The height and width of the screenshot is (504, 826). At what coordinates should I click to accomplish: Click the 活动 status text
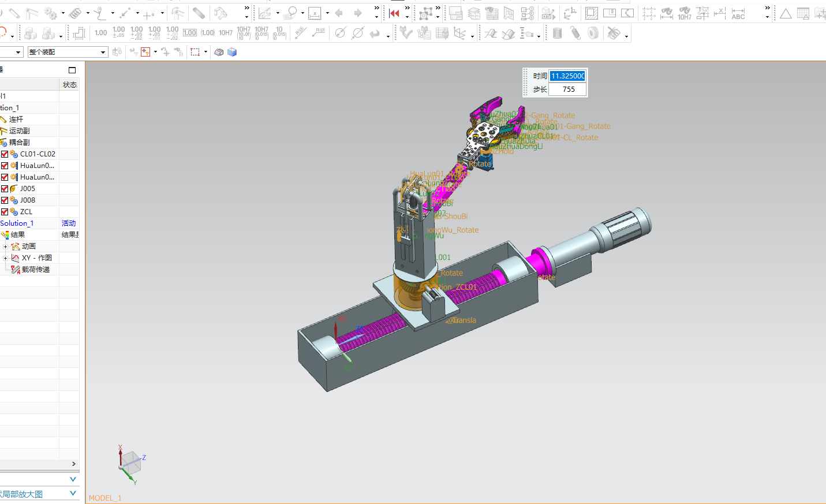click(69, 223)
